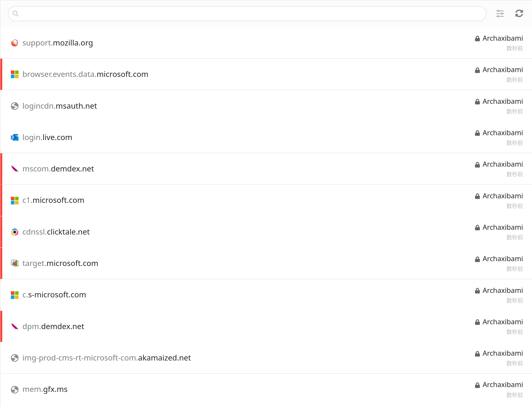Click Archaxibami label on the login.live.com row
This screenshot has width=532, height=406.
click(x=503, y=133)
